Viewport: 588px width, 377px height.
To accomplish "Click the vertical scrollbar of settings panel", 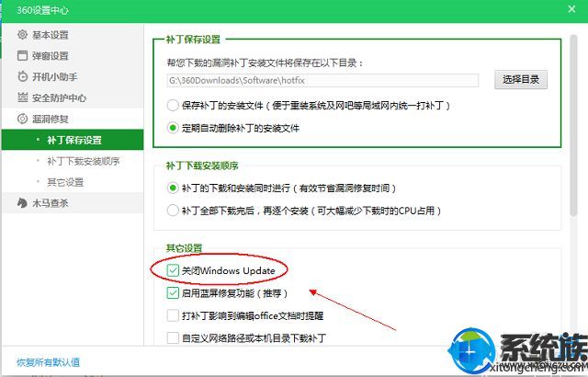I will pyautogui.click(x=573, y=126).
